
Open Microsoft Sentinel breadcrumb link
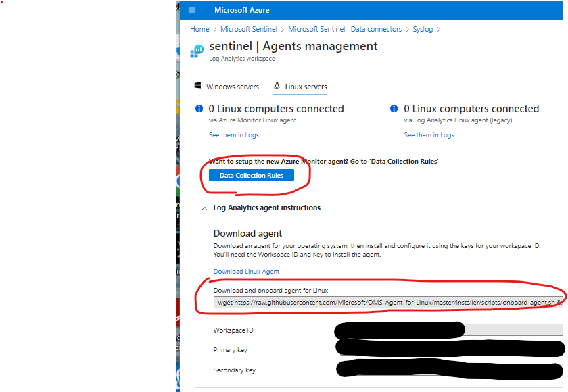point(249,29)
